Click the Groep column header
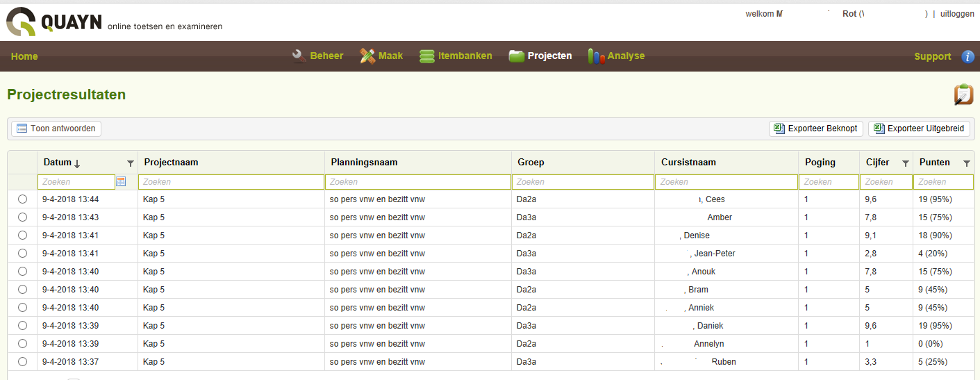980x380 pixels. click(x=531, y=163)
